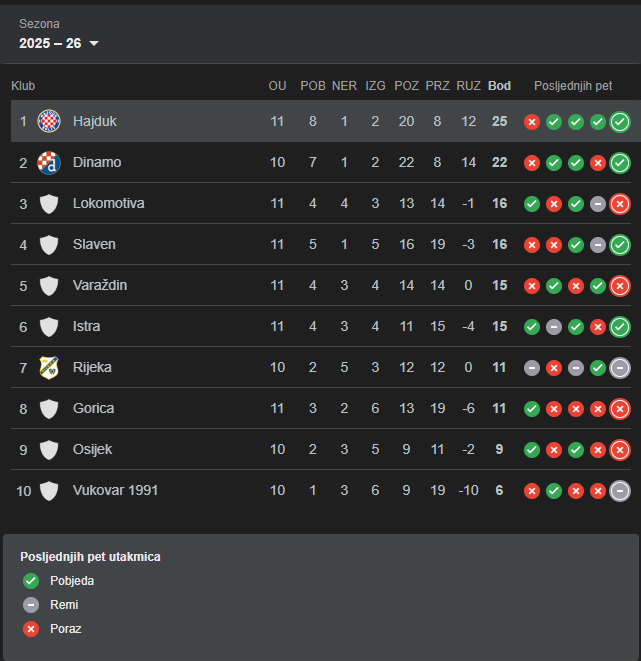Click the OU column header
The height and width of the screenshot is (661, 641).
(277, 86)
